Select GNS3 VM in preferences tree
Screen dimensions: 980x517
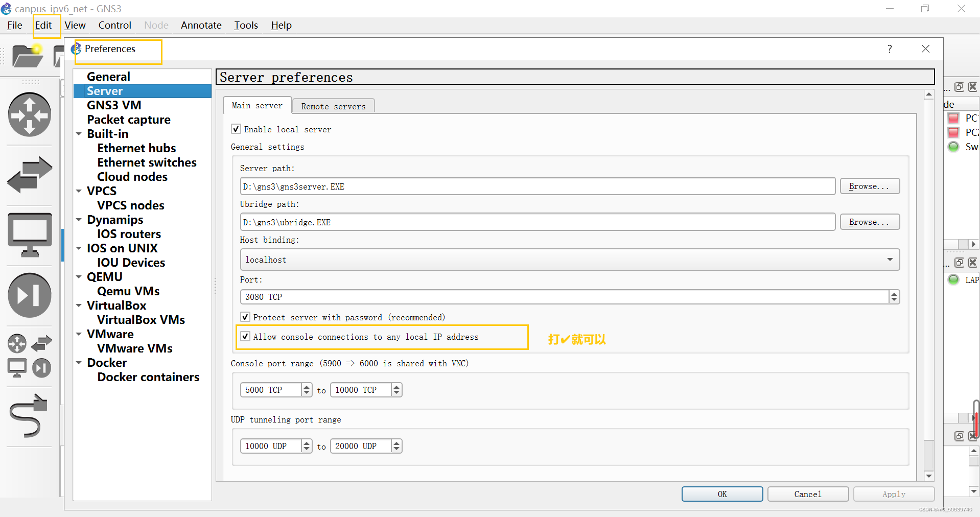[114, 105]
